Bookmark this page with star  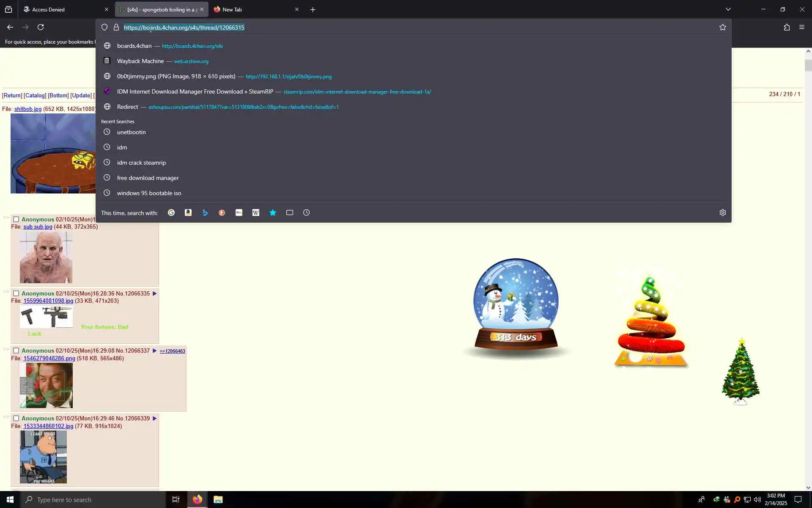pos(722,27)
